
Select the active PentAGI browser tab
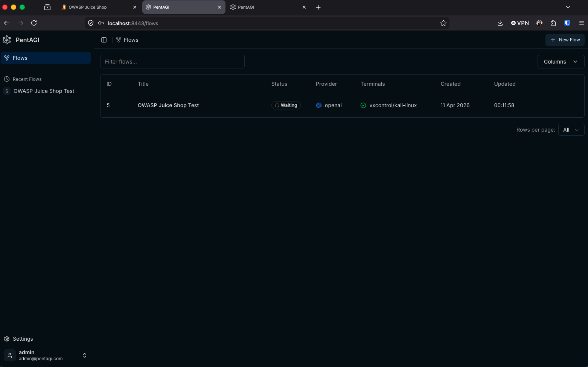[x=184, y=7]
